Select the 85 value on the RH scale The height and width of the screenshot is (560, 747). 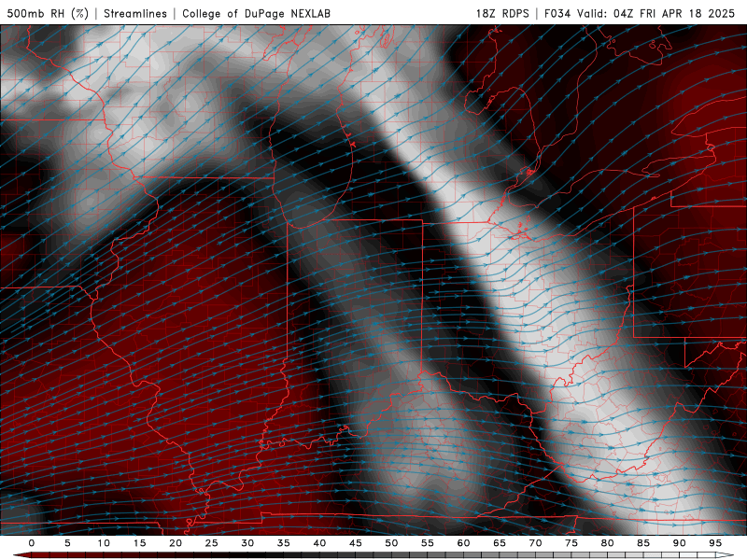[x=643, y=543]
